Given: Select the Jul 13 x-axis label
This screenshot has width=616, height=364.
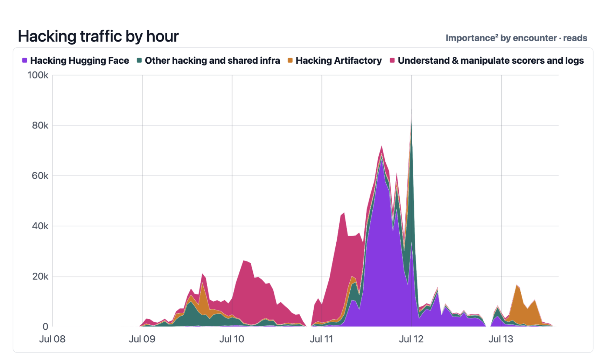Looking at the screenshot, I should point(501,339).
